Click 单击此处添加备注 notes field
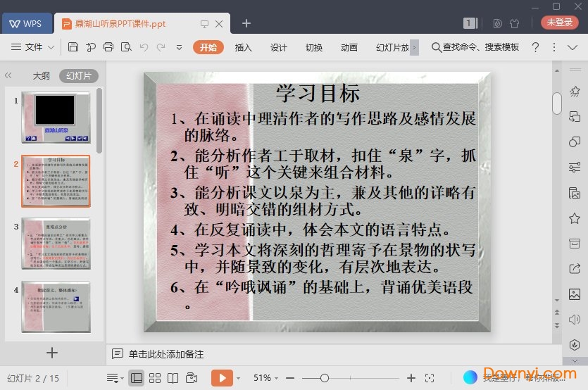The width and height of the screenshot is (588, 390). pos(166,354)
